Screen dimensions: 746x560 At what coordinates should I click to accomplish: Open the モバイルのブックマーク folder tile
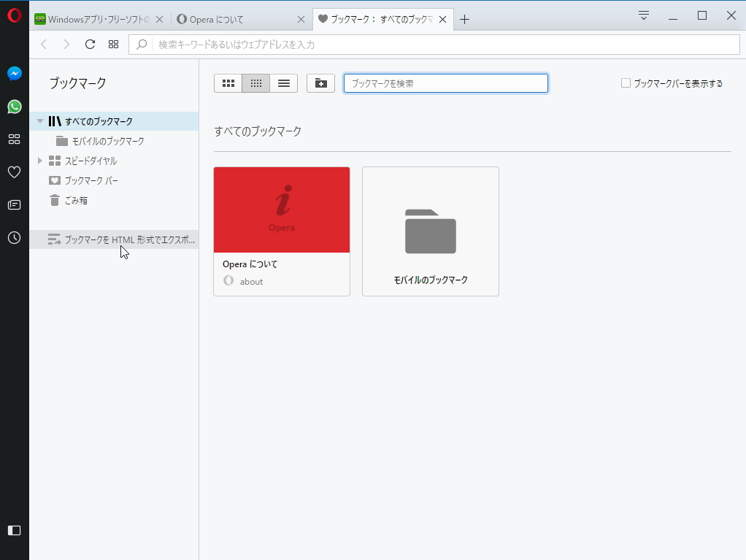431,231
